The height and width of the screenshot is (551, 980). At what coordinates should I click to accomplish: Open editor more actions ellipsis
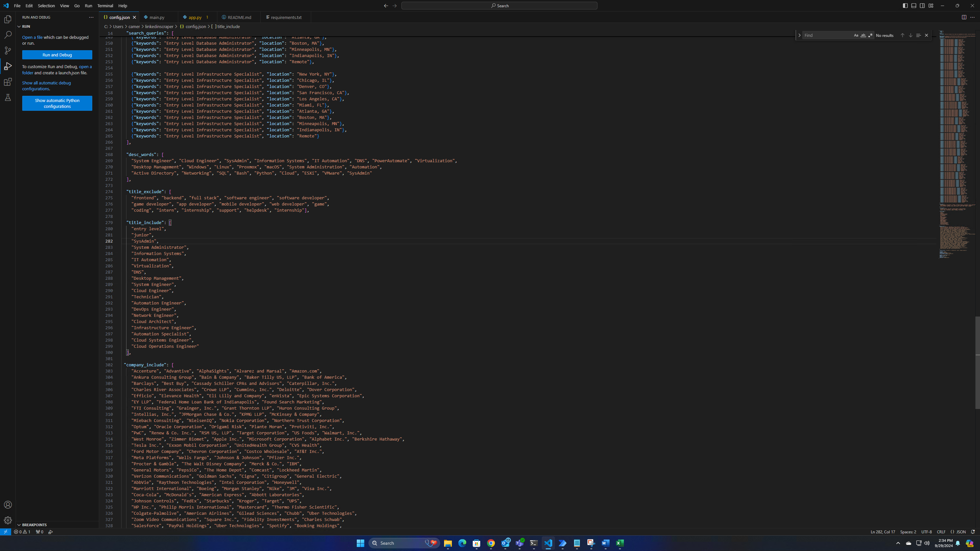[x=972, y=17]
